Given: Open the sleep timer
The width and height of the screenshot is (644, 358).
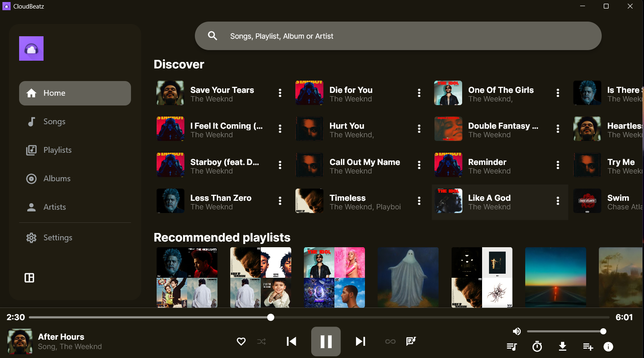Looking at the screenshot, I should 537,347.
